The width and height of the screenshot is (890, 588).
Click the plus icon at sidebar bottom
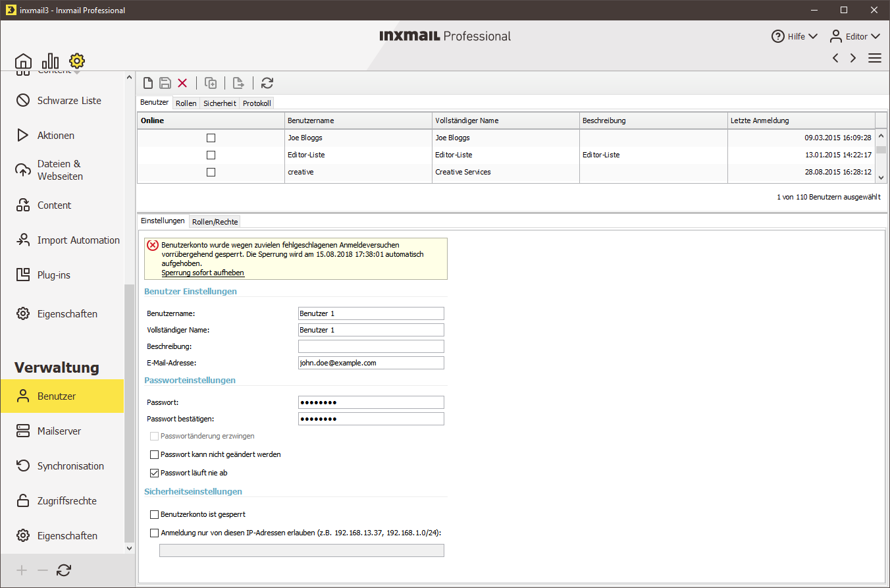(x=22, y=571)
